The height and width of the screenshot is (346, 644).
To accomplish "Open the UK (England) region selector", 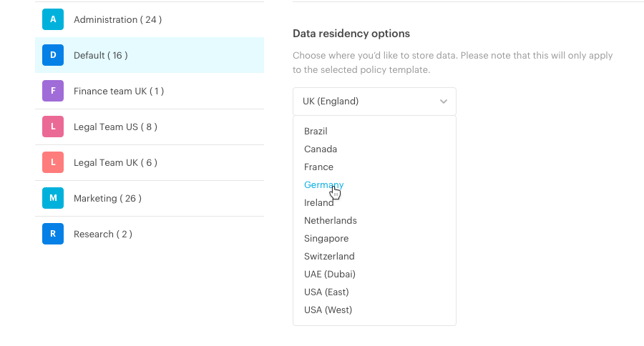I will click(374, 102).
